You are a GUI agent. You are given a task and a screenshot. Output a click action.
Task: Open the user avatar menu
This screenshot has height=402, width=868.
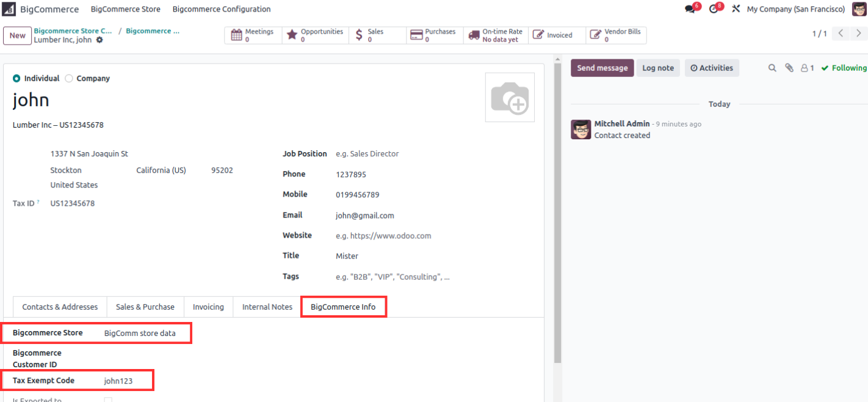(859, 9)
